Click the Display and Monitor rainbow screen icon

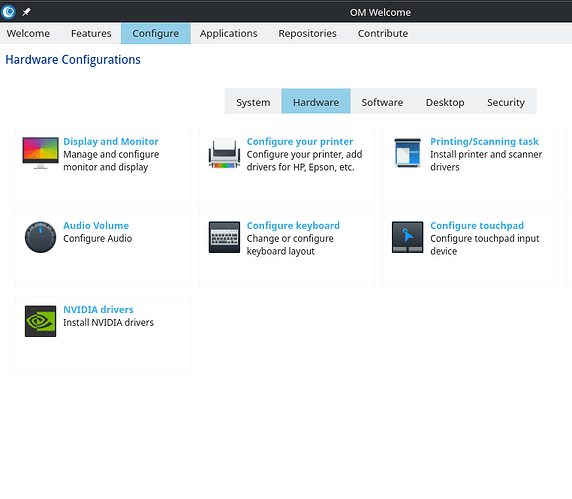tap(40, 153)
